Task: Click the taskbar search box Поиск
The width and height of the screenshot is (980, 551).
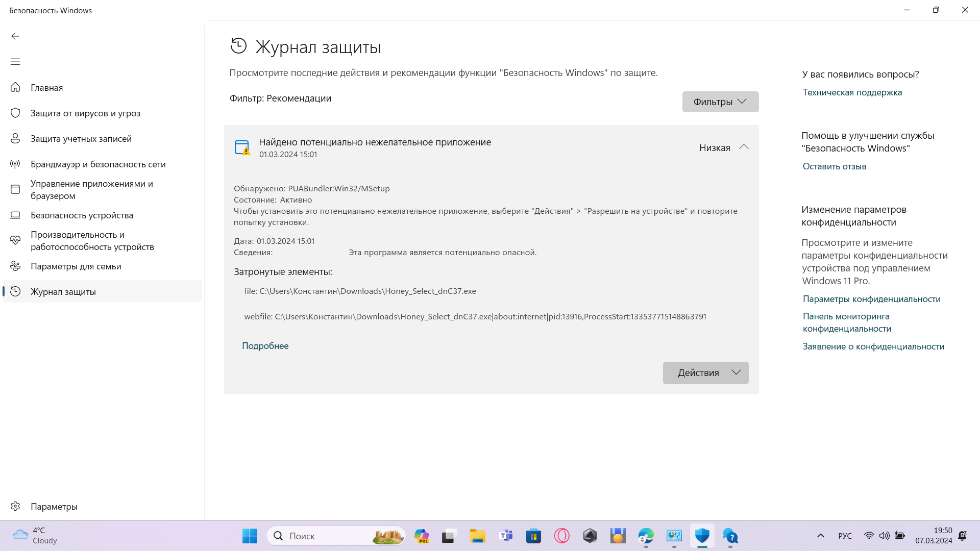Action: coord(336,536)
